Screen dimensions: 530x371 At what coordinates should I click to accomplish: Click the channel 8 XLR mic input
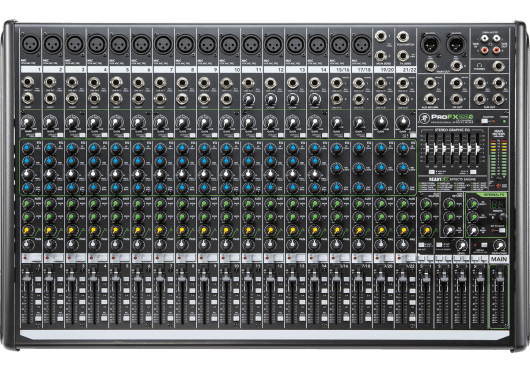[x=185, y=44]
